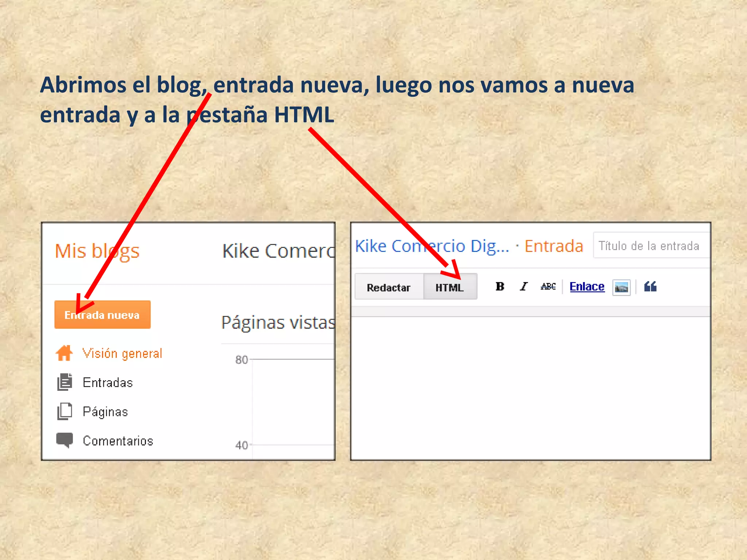The image size is (747, 560).
Task: Click the Páginas vistas heading
Action: [x=278, y=323]
